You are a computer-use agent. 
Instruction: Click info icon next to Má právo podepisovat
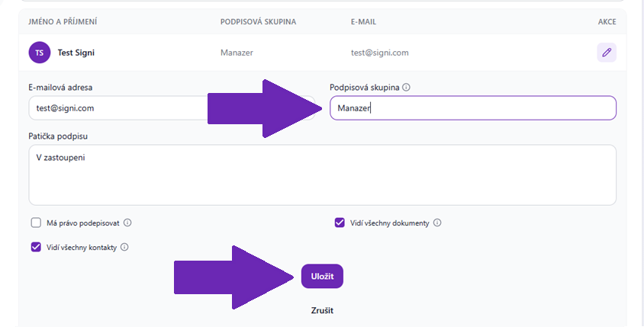click(x=127, y=223)
